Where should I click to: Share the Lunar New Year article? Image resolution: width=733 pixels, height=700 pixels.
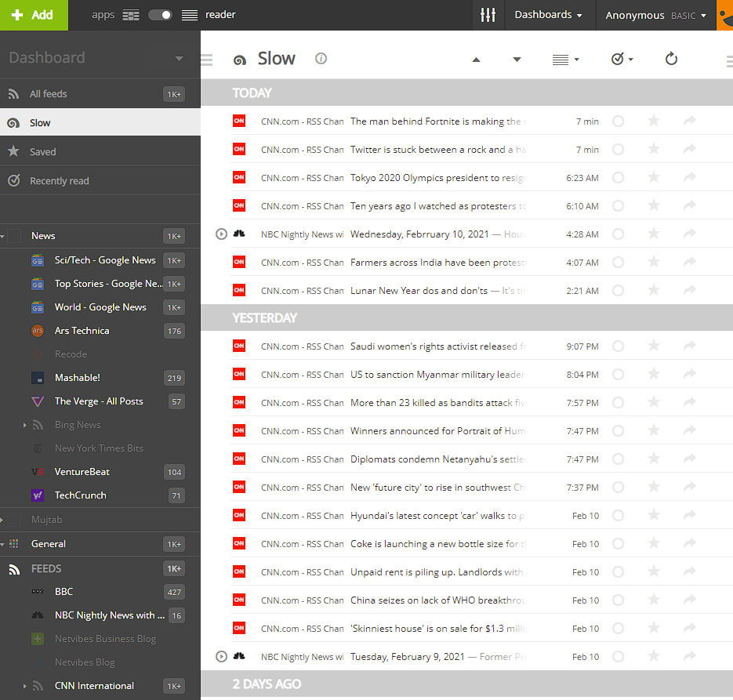point(690,291)
